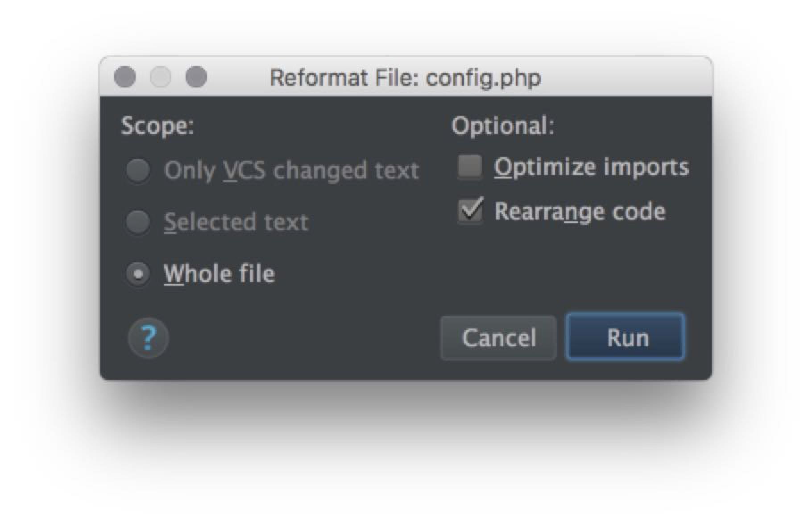Click the config.php filename in the title
The image size is (812, 523).
483,78
